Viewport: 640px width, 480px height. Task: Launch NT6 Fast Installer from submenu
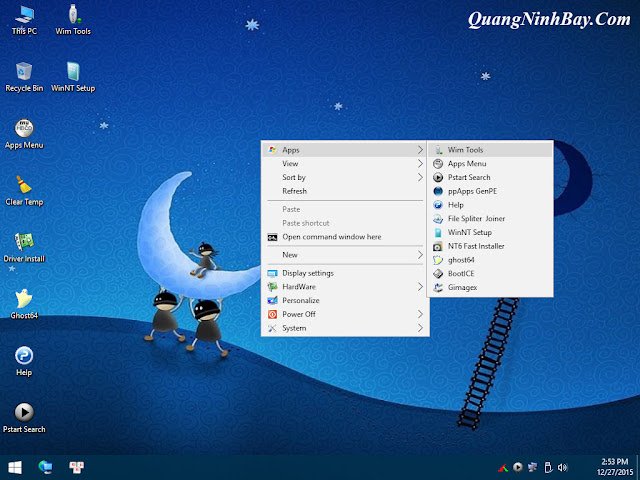coord(490,246)
